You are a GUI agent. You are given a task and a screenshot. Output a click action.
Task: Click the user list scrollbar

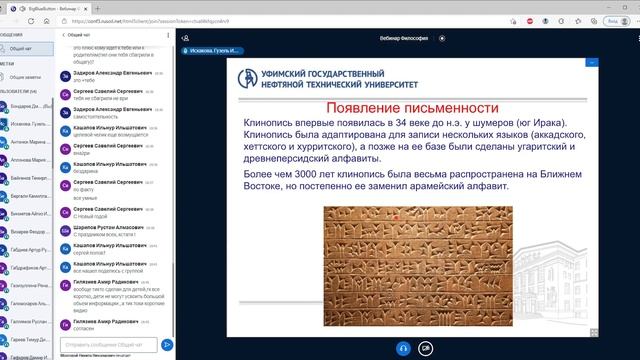[53, 133]
